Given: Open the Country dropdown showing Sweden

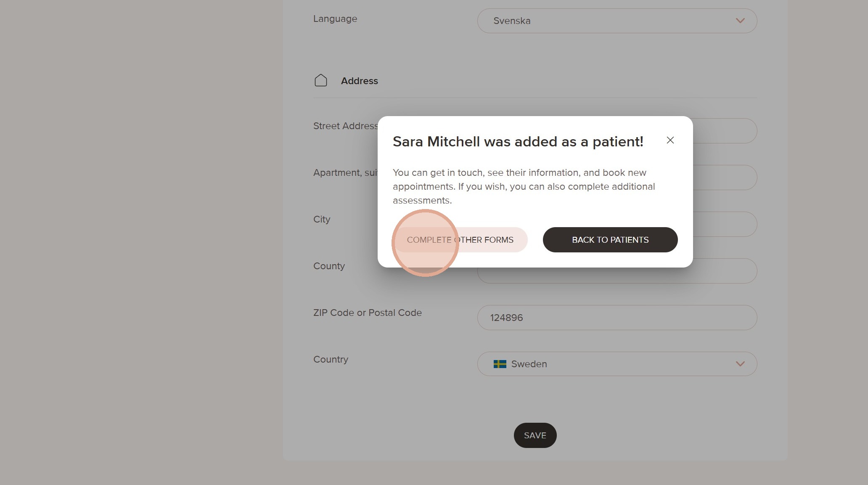Looking at the screenshot, I should click(617, 364).
